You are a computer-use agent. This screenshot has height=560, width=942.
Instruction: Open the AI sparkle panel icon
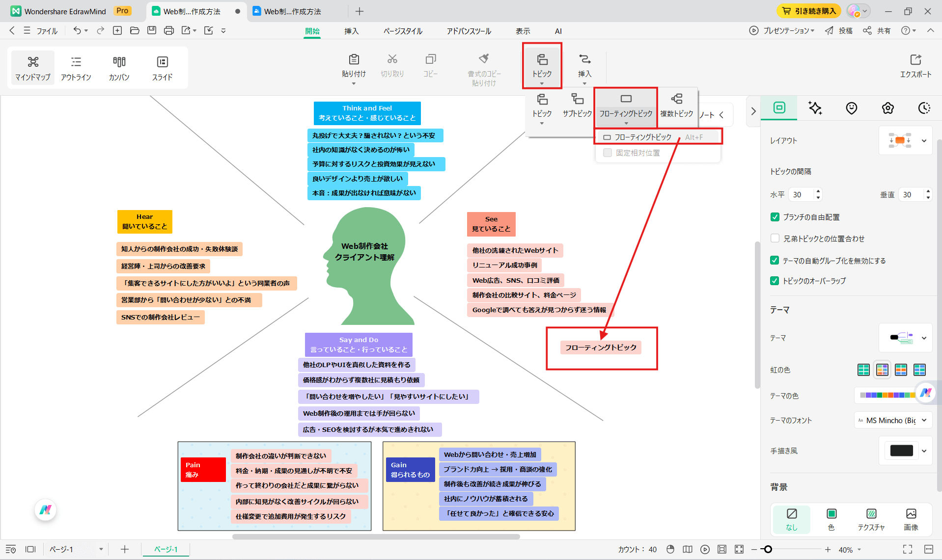(815, 108)
